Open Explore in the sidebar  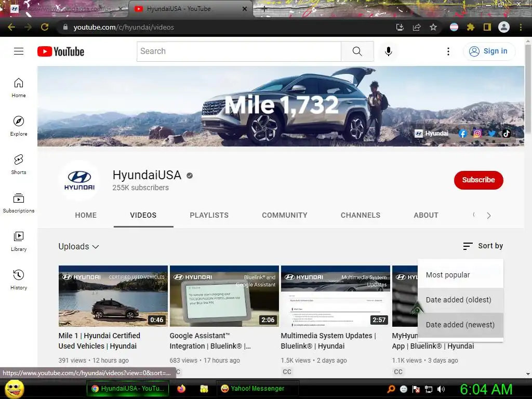pos(19,126)
